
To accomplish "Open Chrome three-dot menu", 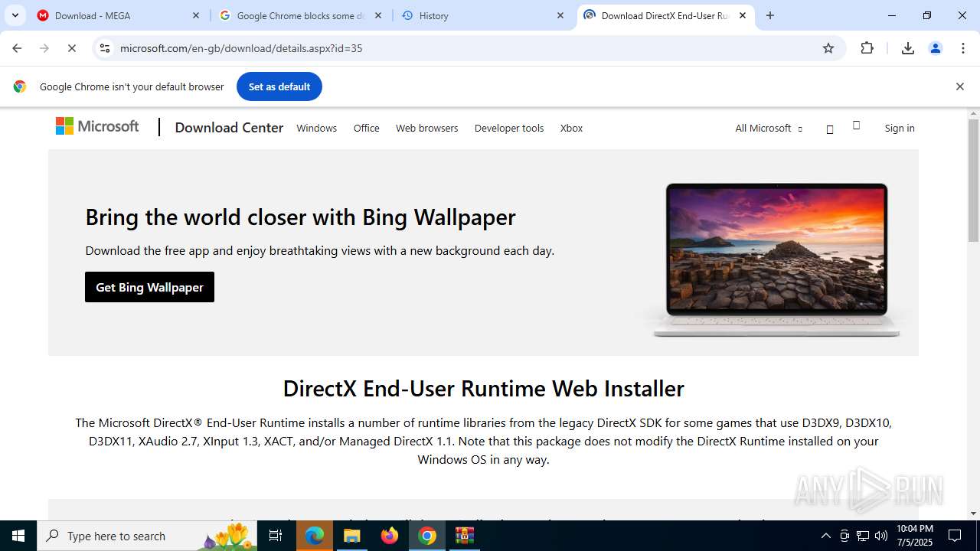I will click(963, 48).
